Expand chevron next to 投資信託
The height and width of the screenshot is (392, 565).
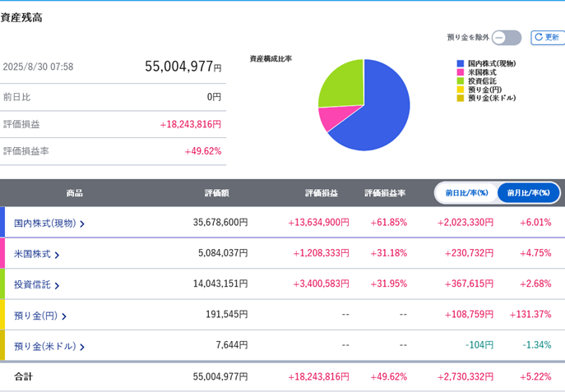57,285
